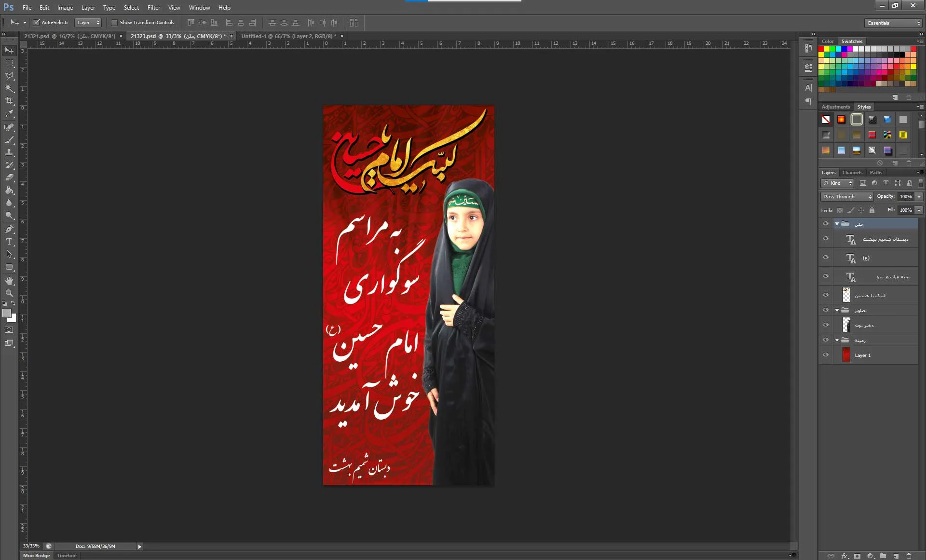Select the Hand tool
Screen dimensions: 926x560
coord(9,280)
